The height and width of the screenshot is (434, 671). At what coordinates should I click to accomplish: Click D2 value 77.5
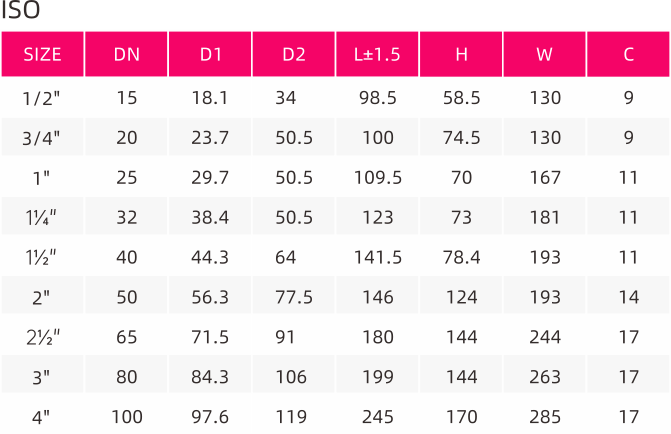click(x=294, y=297)
